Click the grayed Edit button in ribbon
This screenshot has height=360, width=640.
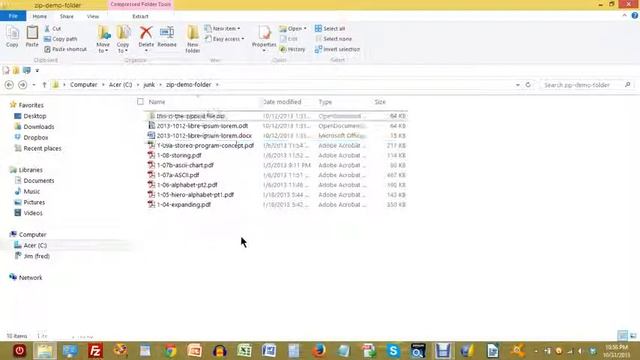[289, 39]
